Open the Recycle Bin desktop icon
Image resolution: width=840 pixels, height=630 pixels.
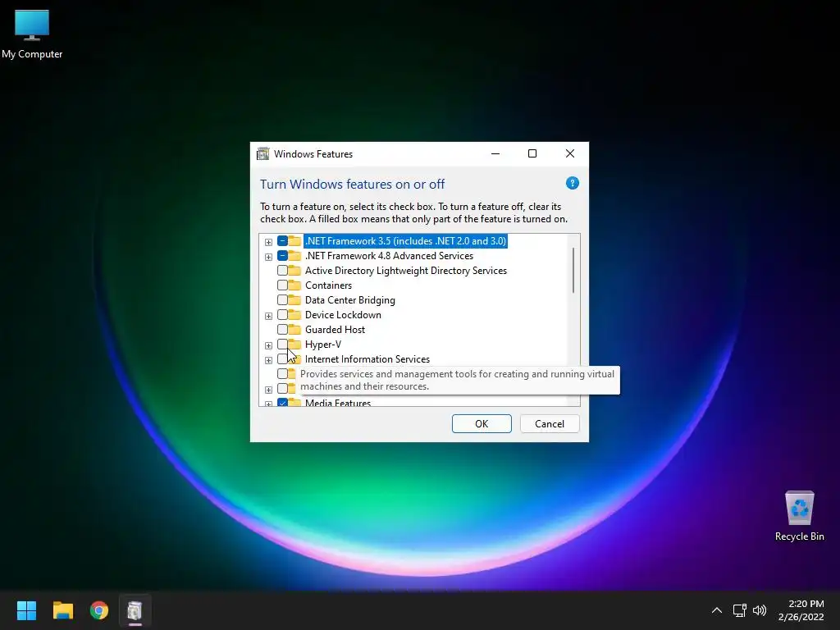point(799,516)
